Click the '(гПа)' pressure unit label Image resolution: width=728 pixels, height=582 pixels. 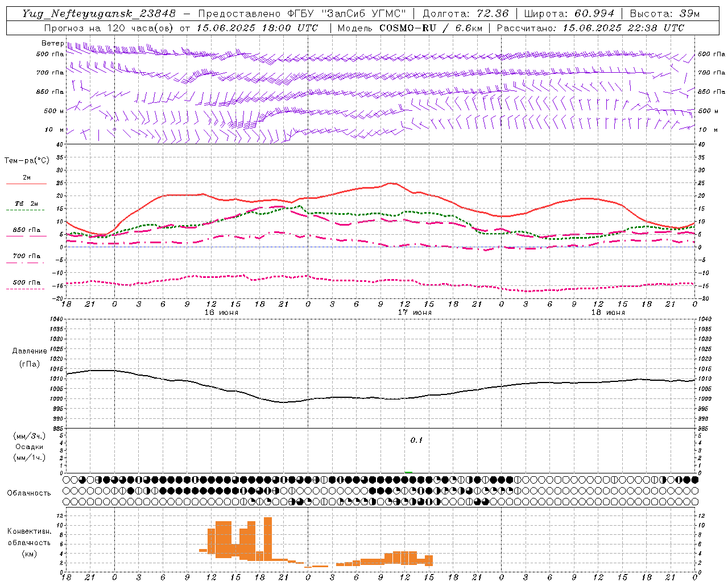click(30, 364)
